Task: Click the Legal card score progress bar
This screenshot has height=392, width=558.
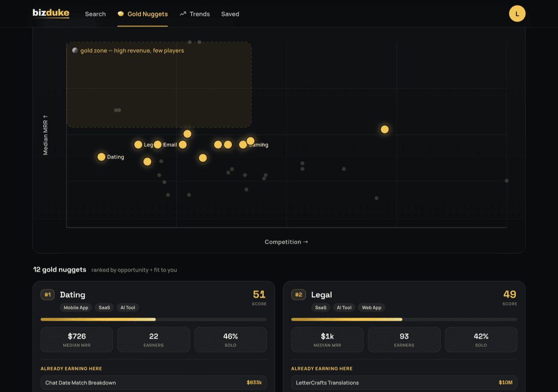Action: [x=404, y=319]
